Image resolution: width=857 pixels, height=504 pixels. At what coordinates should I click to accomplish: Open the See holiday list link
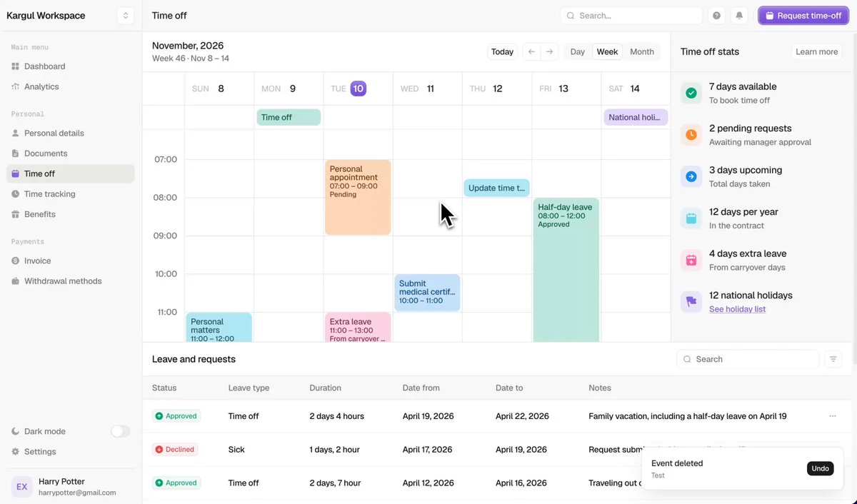tap(738, 309)
